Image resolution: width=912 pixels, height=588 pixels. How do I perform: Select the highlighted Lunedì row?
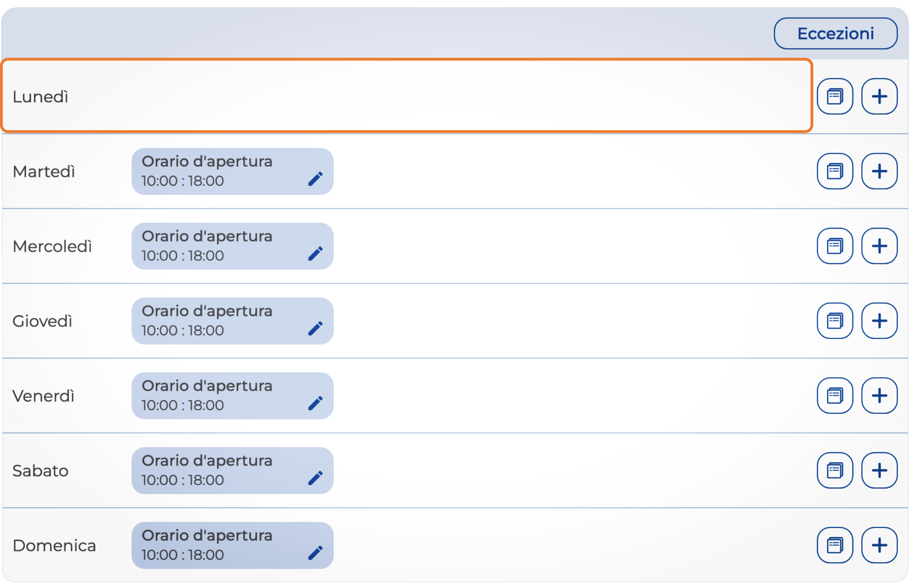(406, 96)
